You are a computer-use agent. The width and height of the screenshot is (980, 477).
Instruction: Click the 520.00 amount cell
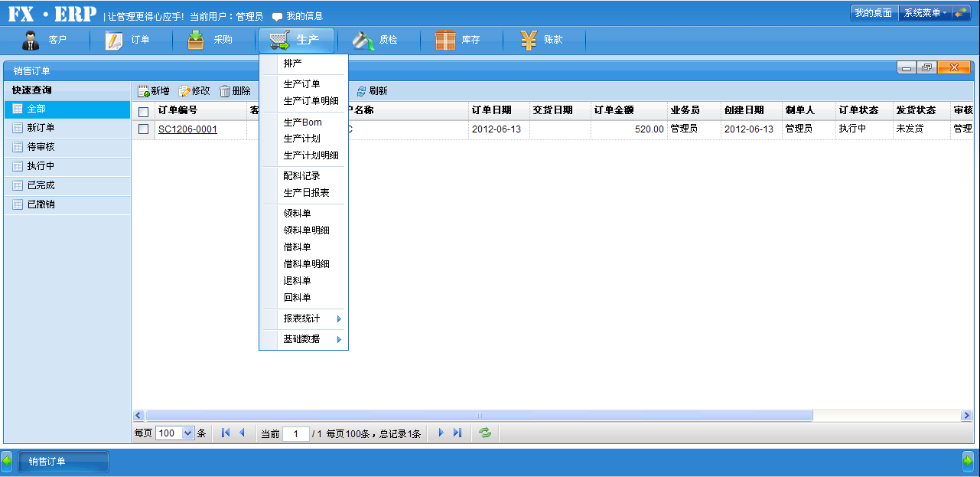[x=629, y=129]
